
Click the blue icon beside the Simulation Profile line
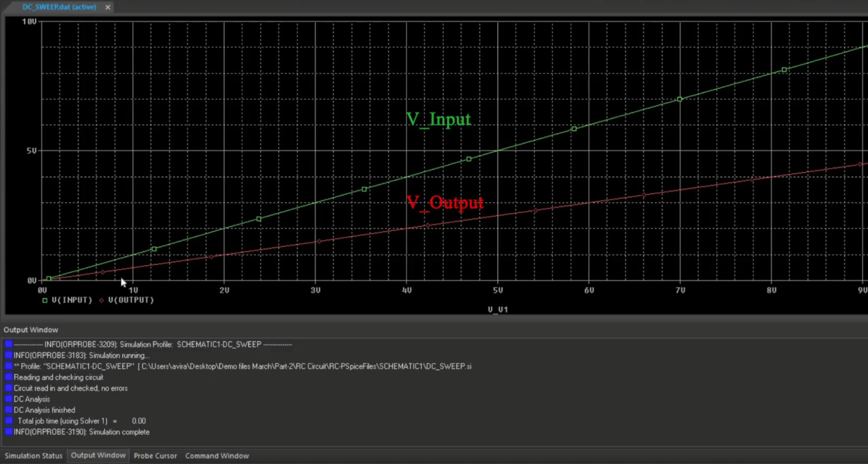pyautogui.click(x=8, y=344)
